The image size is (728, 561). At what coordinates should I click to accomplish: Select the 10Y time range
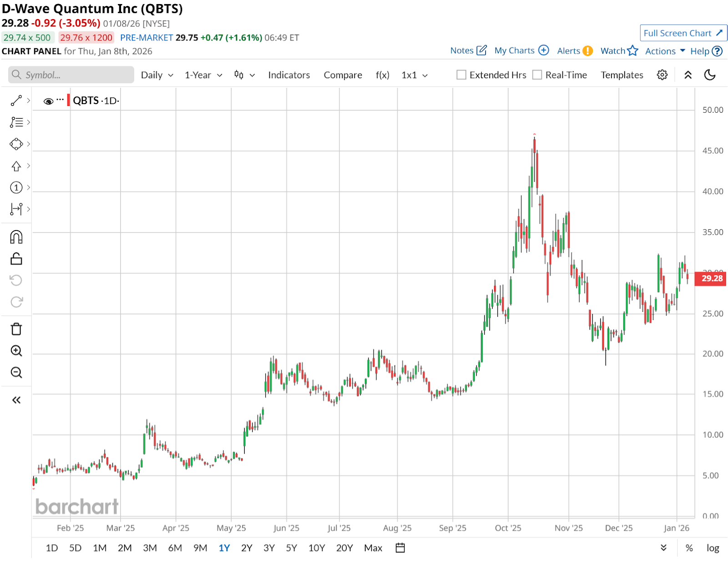pos(317,548)
